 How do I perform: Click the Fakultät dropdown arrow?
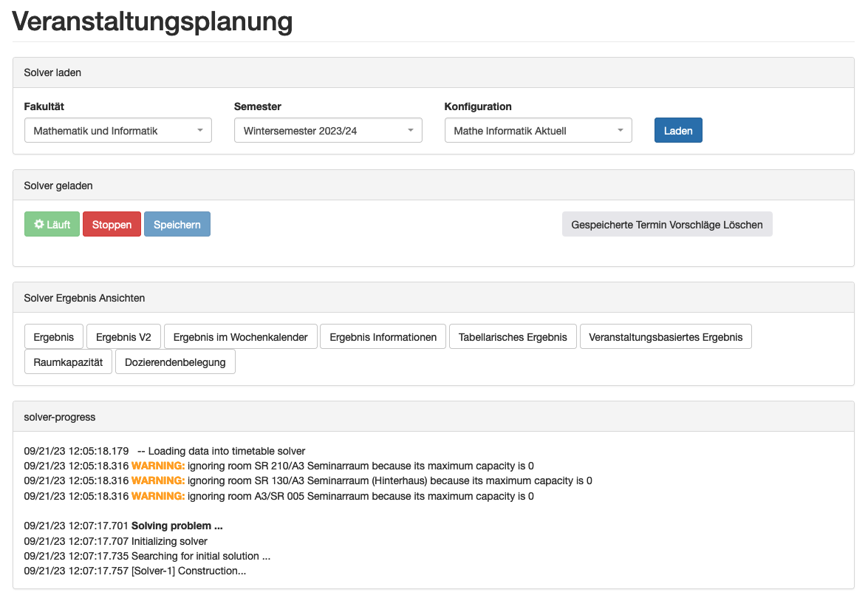200,131
